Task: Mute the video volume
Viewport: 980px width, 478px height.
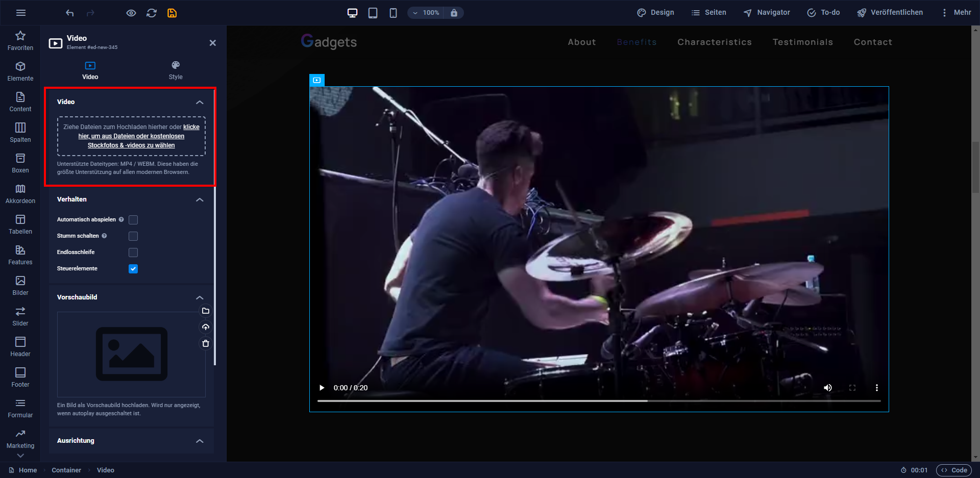Action: click(828, 388)
